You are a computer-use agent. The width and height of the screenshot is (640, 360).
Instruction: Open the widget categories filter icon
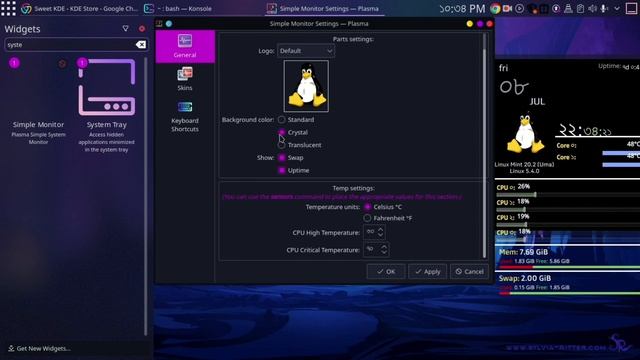point(125,29)
